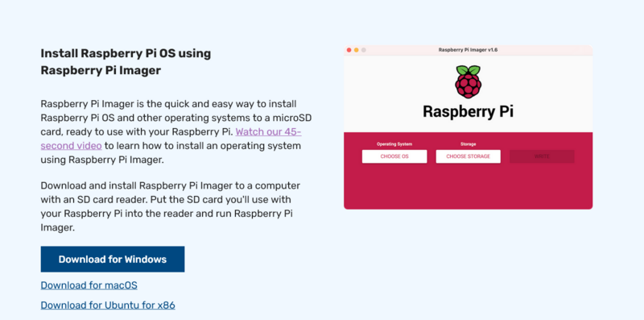Viewport: 644px width, 320px height.
Task: Click the paragraph starting 'Download and install Raspberry Pi Imager'
Action: point(171,206)
